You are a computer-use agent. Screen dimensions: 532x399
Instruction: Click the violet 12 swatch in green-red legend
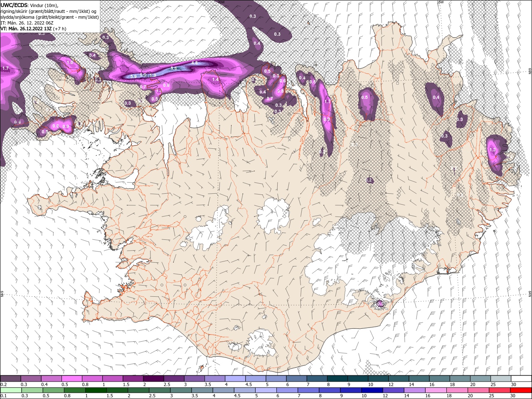[393, 390]
